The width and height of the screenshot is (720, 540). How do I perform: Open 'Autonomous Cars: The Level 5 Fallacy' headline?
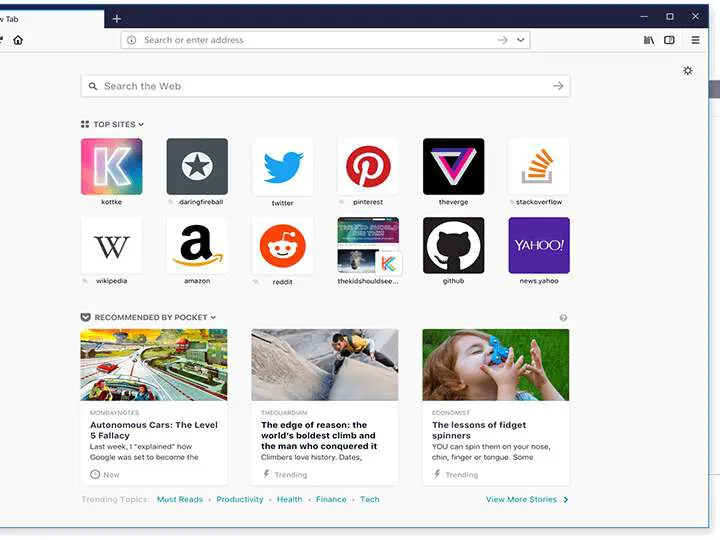pyautogui.click(x=154, y=430)
